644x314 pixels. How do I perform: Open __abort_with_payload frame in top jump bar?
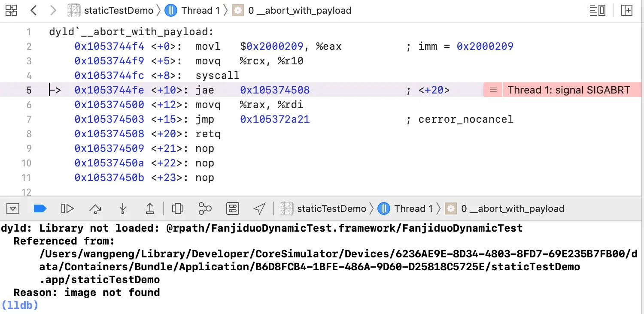[x=292, y=11]
